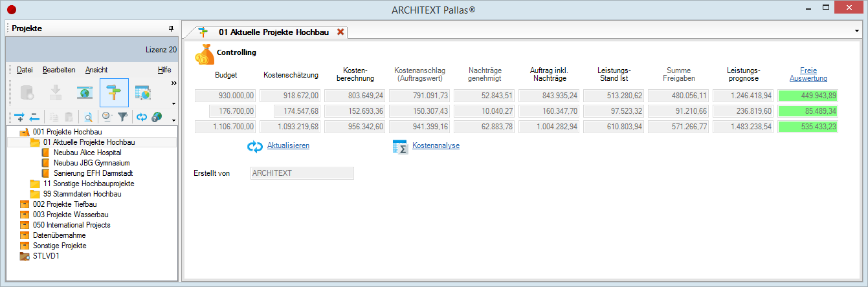Viewport: 868px width, 287px height.
Task: Select 01 Aktuelle Projekte Hochbau tree folder
Action: click(x=89, y=142)
